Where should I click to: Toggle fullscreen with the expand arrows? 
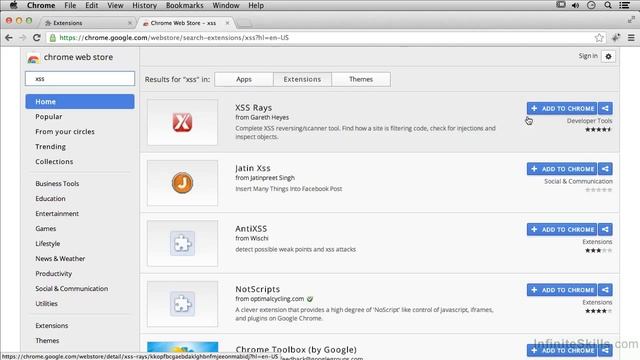pyautogui.click(x=631, y=19)
